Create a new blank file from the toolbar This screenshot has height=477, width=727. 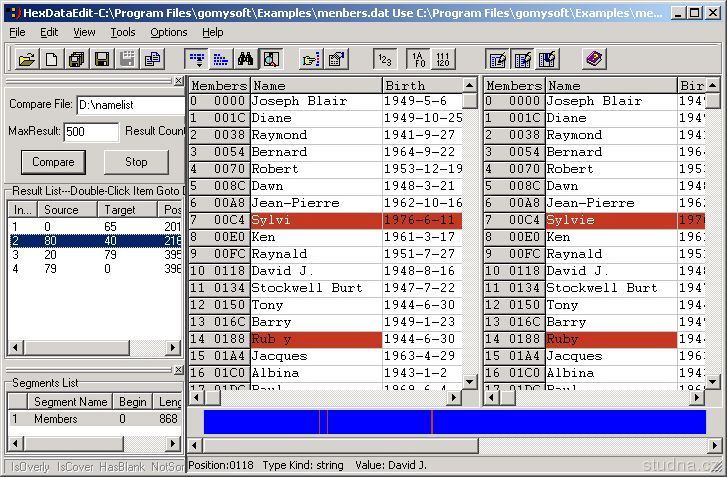(x=51, y=59)
